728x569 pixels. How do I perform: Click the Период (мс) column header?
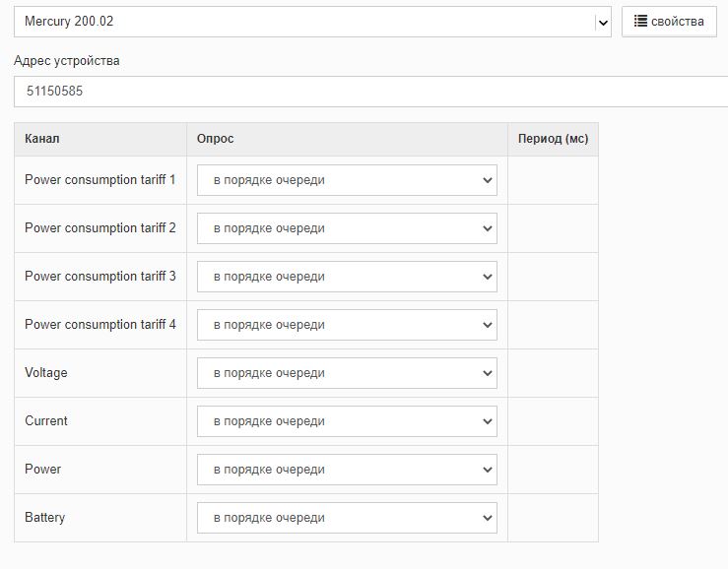pos(553,139)
